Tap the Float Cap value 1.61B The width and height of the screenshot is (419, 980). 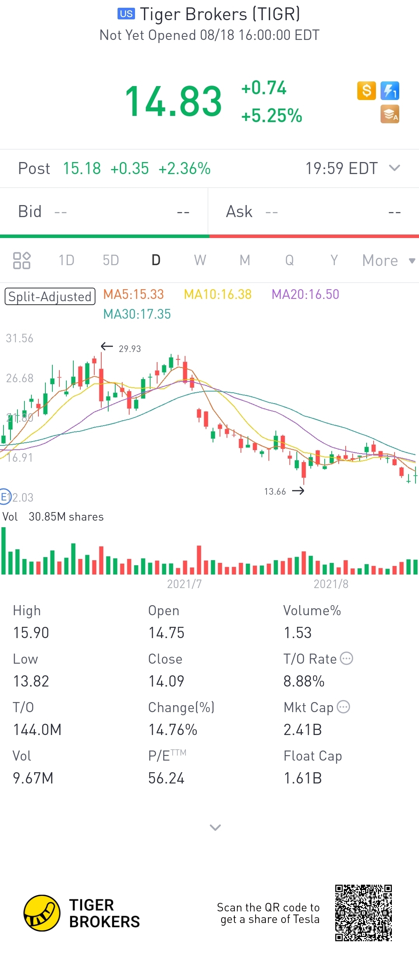click(303, 778)
